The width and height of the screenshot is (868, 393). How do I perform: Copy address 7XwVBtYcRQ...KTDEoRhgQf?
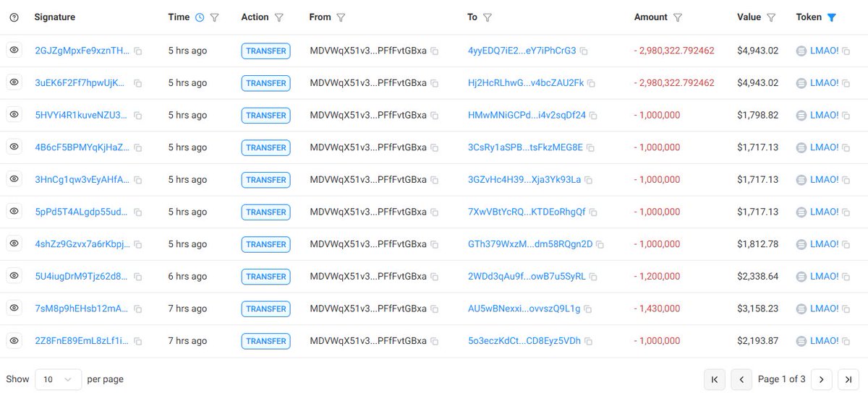[x=593, y=212]
